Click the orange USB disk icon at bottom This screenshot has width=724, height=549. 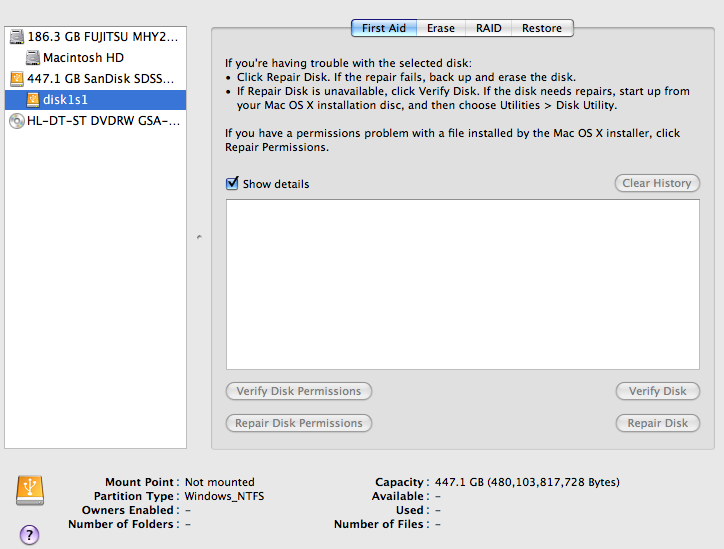(30, 490)
